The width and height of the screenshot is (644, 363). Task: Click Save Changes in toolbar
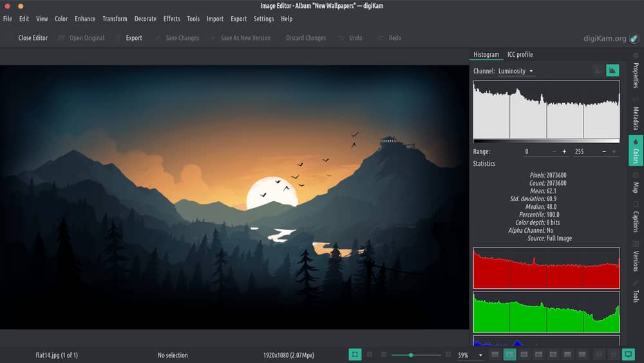[178, 38]
